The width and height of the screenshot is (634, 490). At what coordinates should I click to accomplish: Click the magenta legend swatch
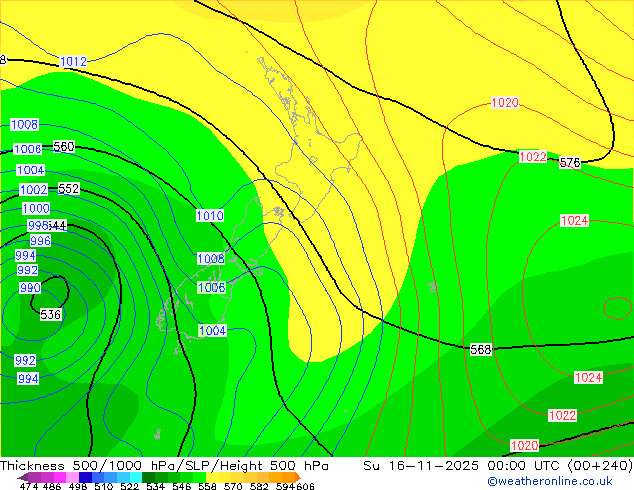pyautogui.click(x=60, y=477)
